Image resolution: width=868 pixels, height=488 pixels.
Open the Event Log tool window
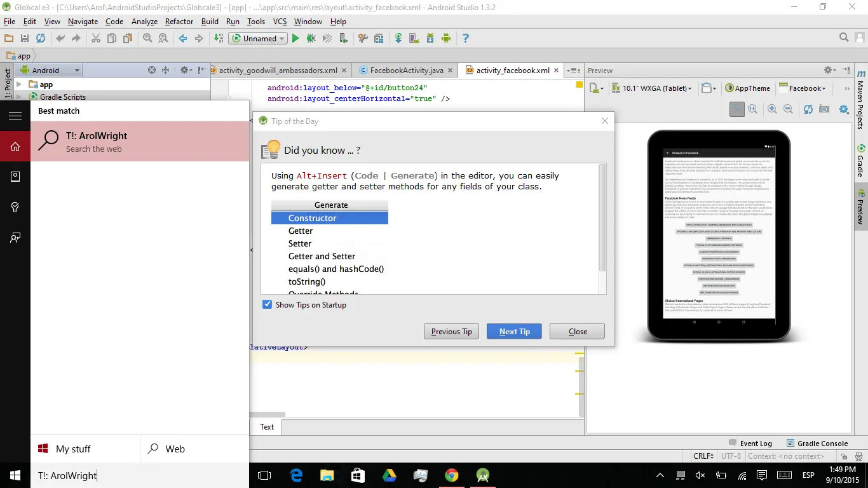pyautogui.click(x=750, y=444)
